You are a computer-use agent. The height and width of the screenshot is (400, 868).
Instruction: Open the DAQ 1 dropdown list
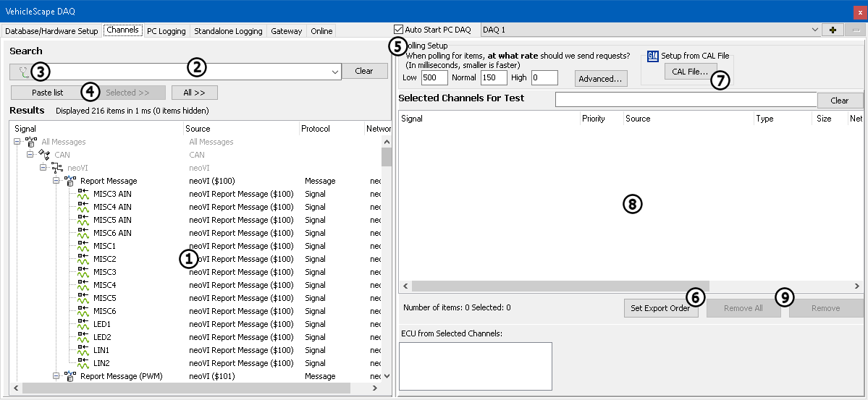tap(816, 30)
